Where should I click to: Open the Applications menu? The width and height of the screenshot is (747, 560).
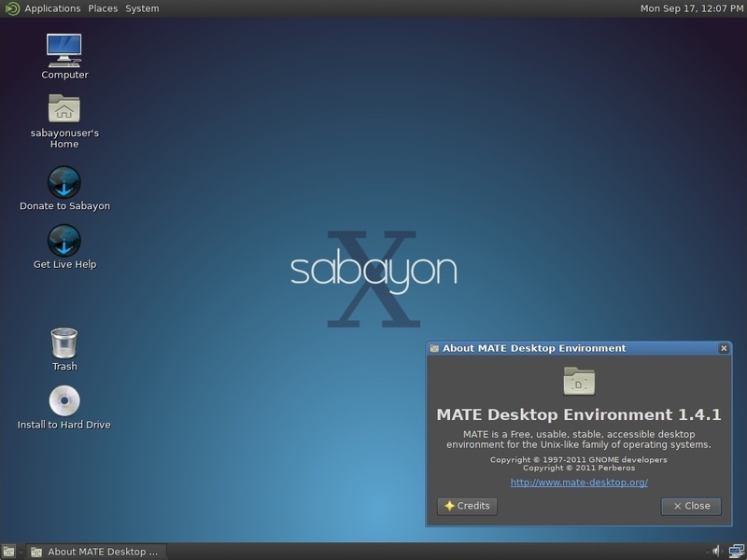[x=52, y=8]
